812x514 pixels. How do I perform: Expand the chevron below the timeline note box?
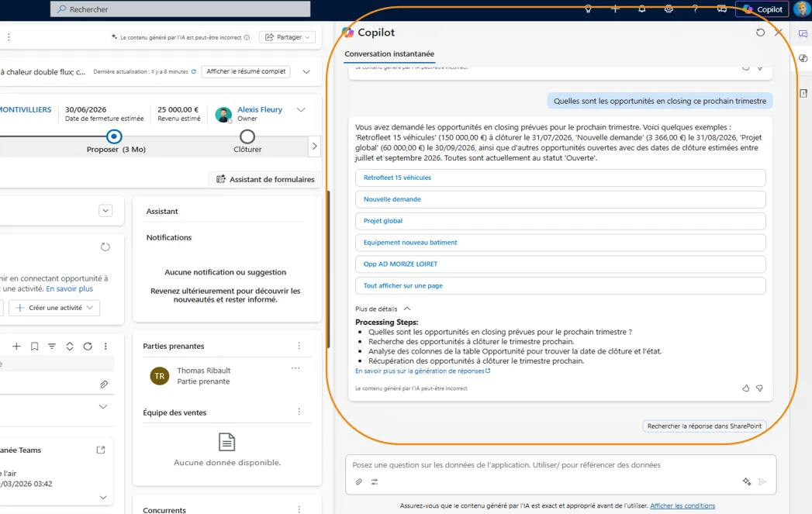[x=103, y=407]
